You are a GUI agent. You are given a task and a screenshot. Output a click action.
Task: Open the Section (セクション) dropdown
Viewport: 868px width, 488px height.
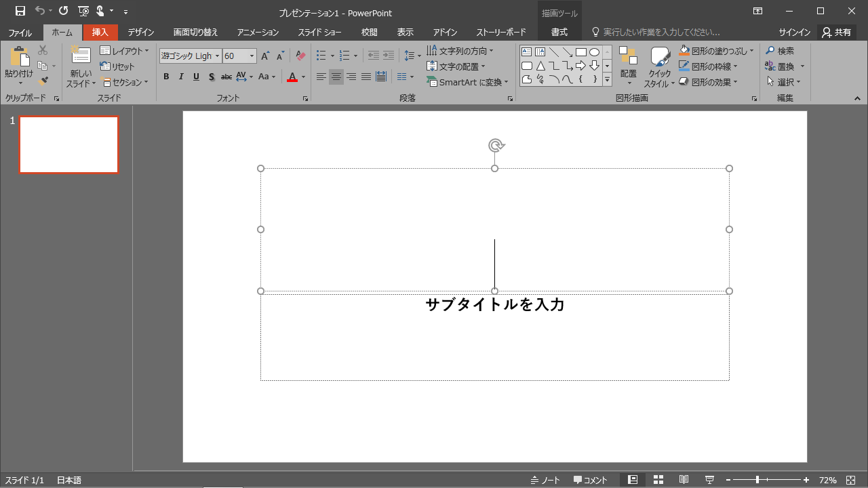click(x=125, y=82)
